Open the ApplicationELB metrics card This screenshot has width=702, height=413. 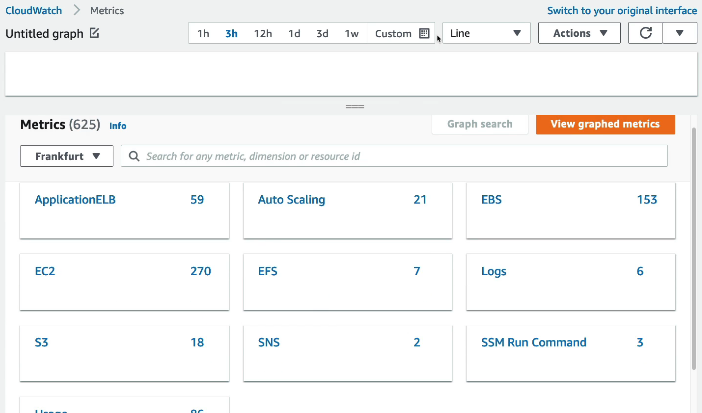124,210
